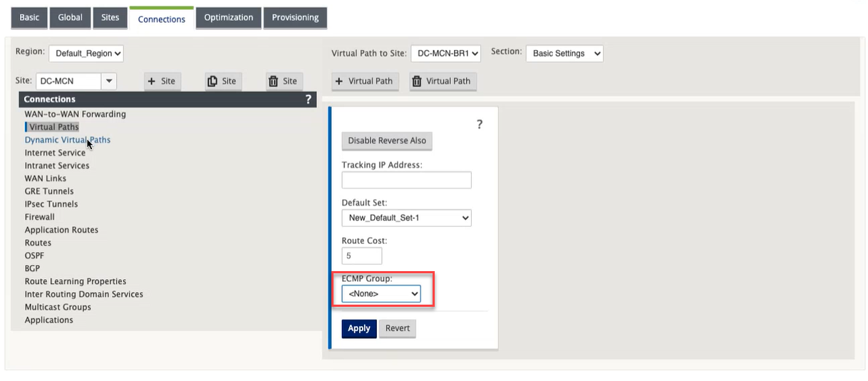This screenshot has height=381, width=868.
Task: Open Application Routes entry
Action: [x=61, y=230]
